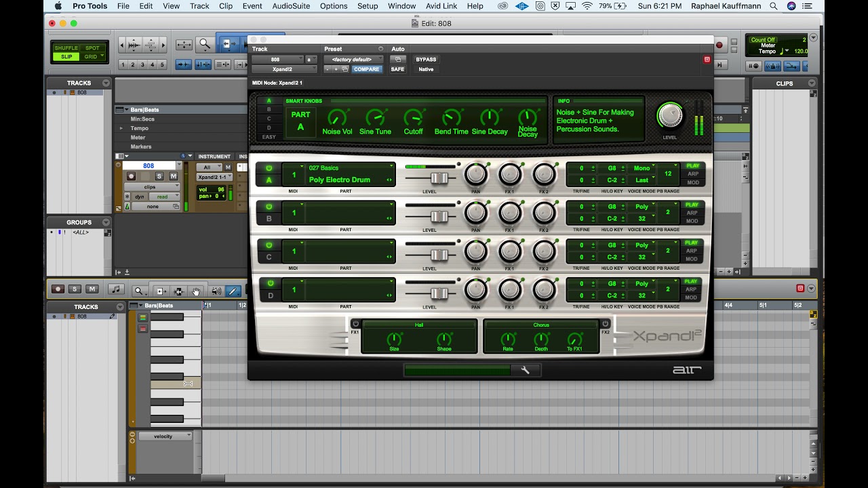The image size is (868, 488).
Task: Open automation mode read dropdown
Action: [x=163, y=197]
